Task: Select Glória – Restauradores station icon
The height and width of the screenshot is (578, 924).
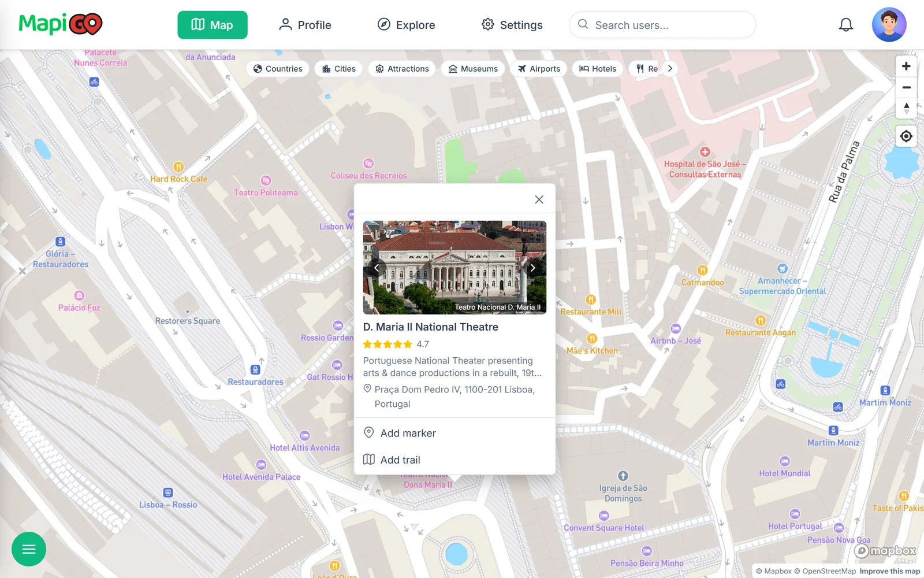Action: 60,242
